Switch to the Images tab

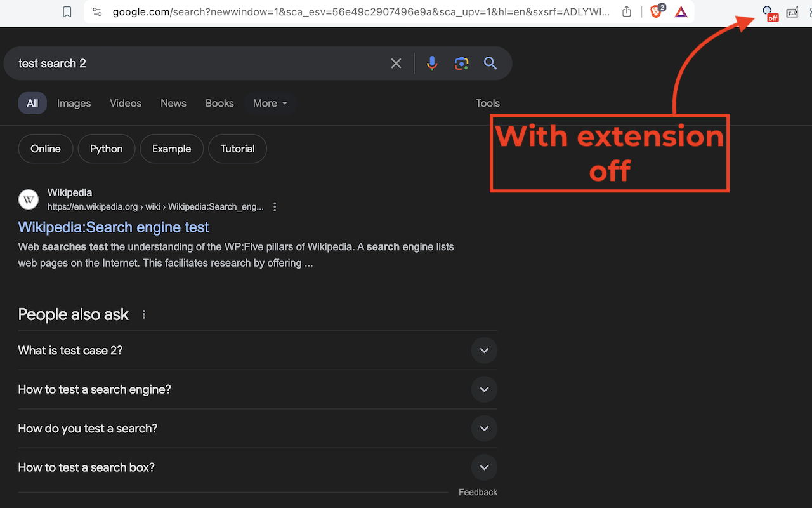click(74, 104)
